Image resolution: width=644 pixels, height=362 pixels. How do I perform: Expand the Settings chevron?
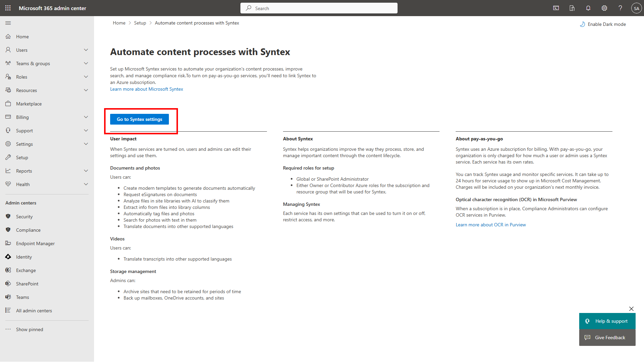tap(86, 144)
